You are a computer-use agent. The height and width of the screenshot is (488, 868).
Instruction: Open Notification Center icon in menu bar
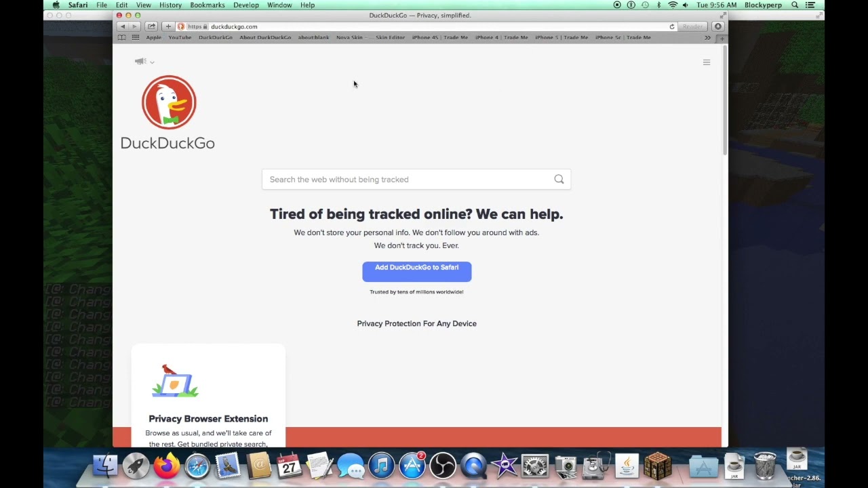coord(810,5)
